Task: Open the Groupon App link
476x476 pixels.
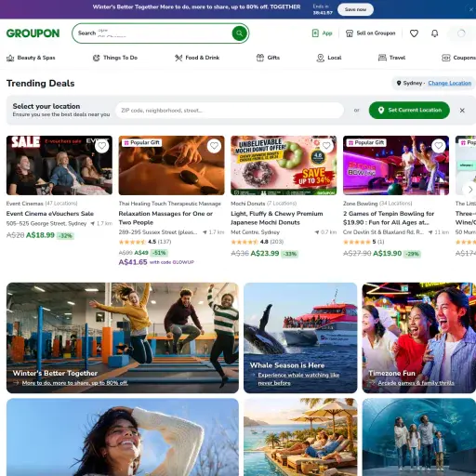Action: coord(322,33)
